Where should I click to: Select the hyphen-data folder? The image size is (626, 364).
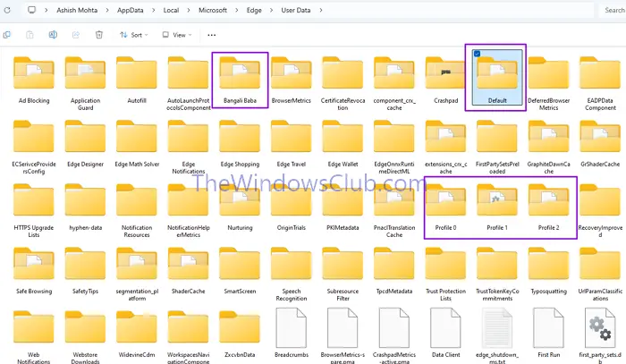click(86, 207)
